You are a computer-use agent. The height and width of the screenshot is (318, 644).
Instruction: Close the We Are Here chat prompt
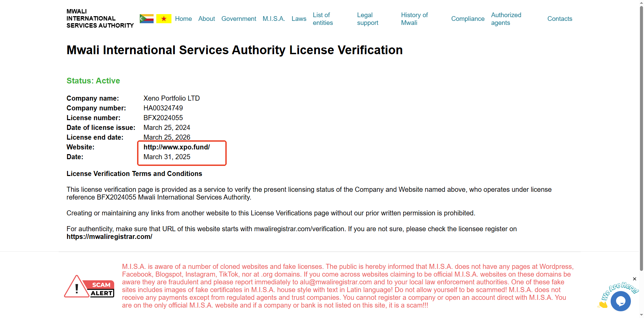tap(635, 279)
